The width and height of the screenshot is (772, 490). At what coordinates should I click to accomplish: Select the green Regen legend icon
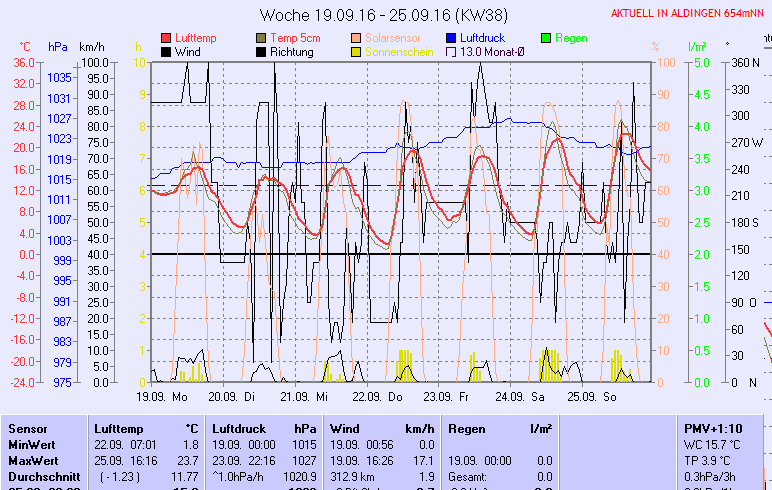click(547, 38)
